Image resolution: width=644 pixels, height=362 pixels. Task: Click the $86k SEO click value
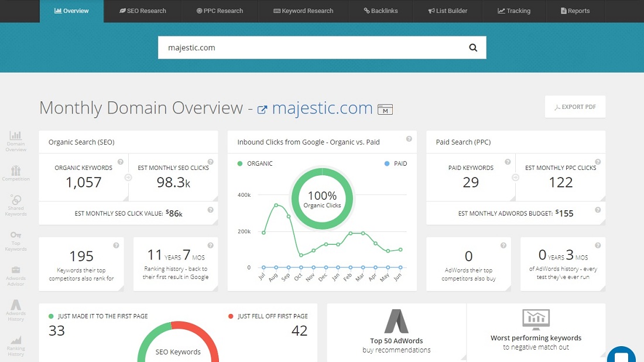[174, 213]
